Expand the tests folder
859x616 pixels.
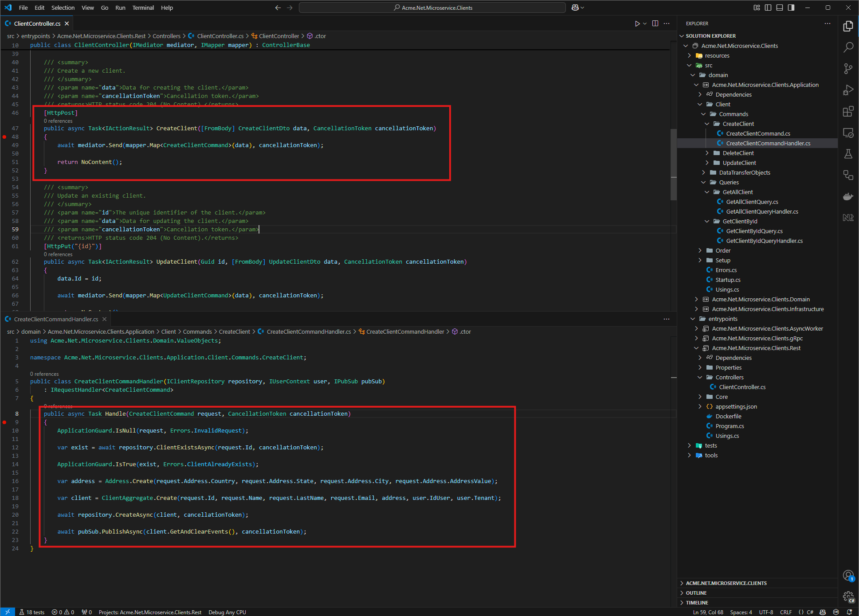690,445
